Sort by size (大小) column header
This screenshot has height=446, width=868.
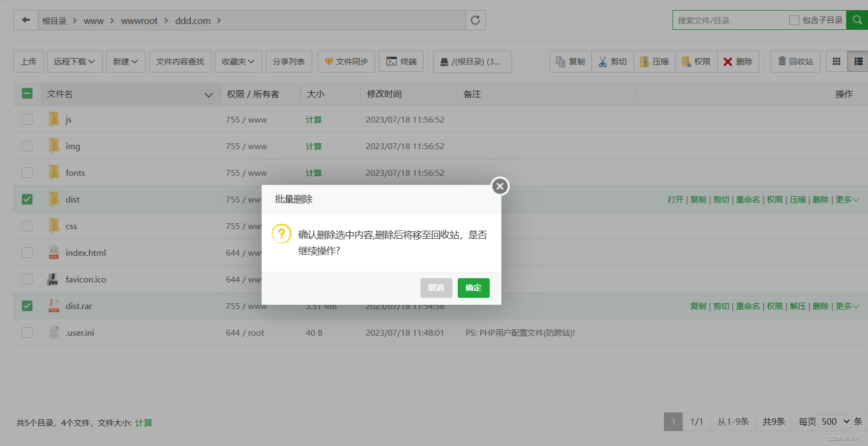pyautogui.click(x=315, y=94)
